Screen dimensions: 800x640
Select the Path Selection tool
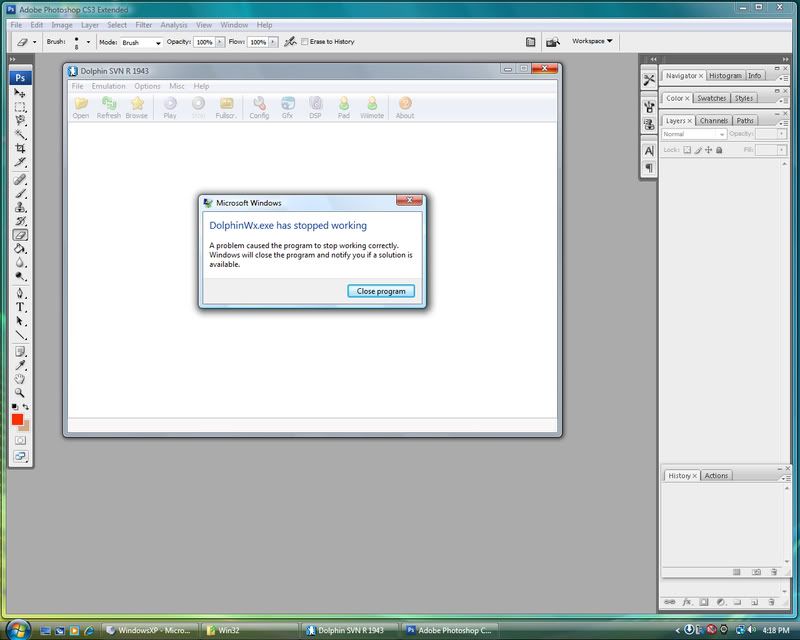click(x=20, y=321)
